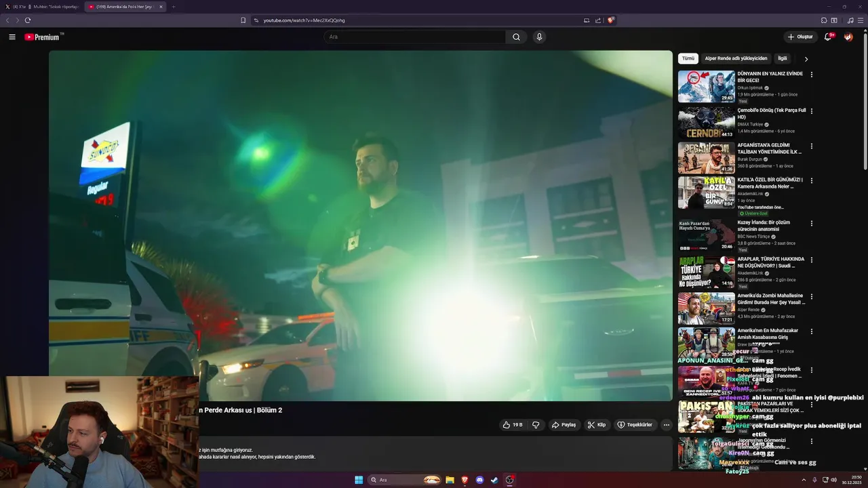This screenshot has width=868, height=488.
Task: Reload the page in the browser
Action: tap(28, 20)
